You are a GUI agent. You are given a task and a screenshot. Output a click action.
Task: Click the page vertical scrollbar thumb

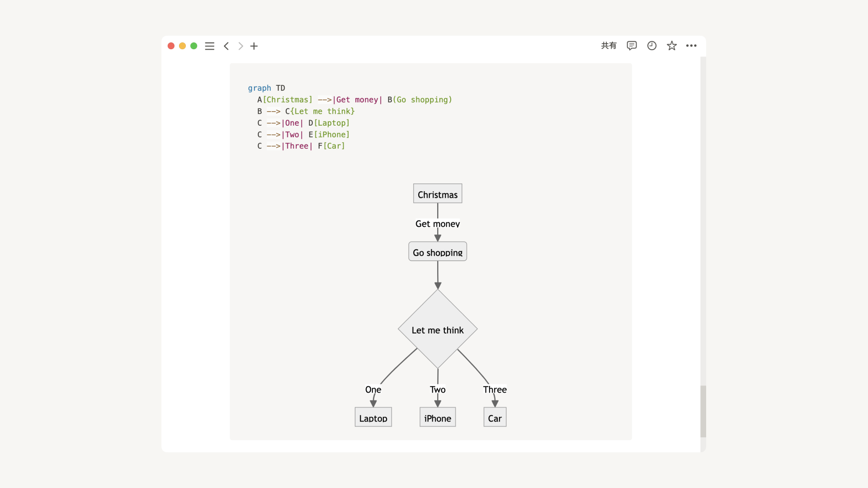click(x=703, y=411)
